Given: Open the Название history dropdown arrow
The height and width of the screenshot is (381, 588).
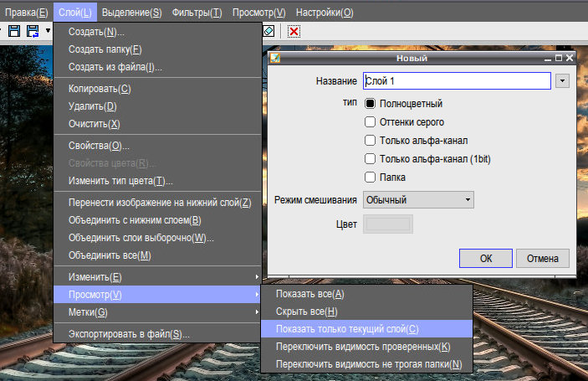Looking at the screenshot, I should point(562,80).
